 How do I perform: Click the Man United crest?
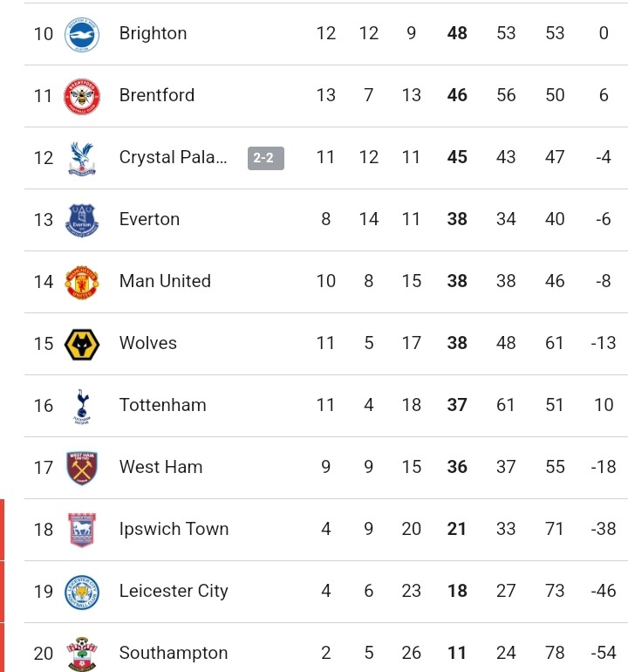[82, 283]
